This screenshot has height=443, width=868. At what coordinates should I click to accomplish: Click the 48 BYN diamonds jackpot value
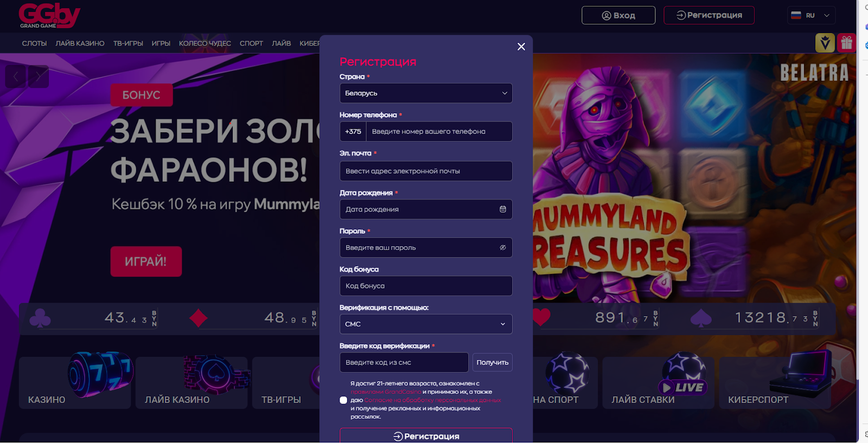[290, 318]
